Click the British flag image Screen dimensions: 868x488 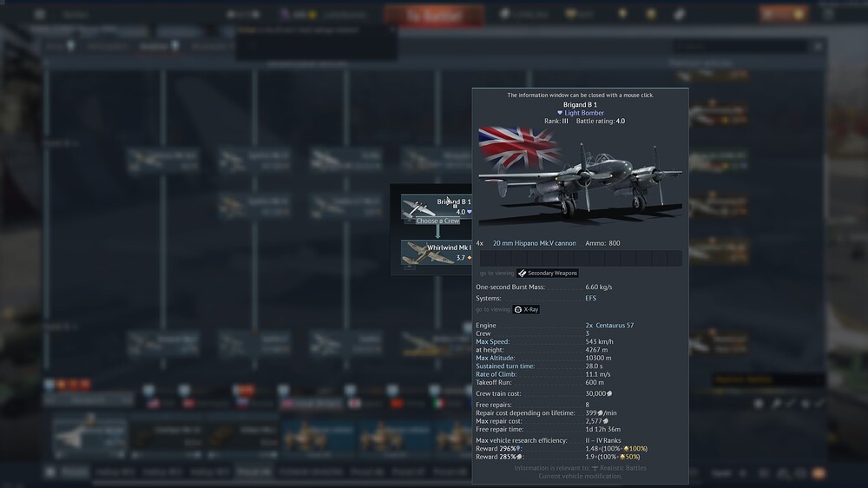click(x=517, y=147)
